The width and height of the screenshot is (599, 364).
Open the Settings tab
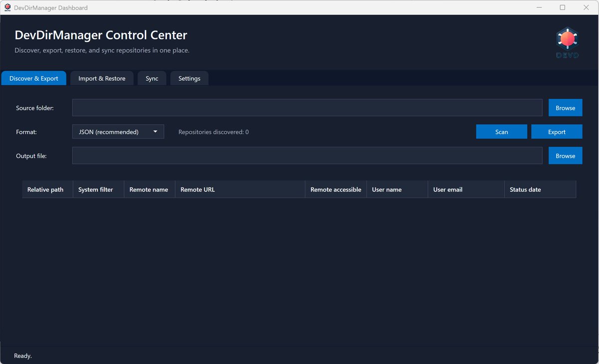(189, 78)
